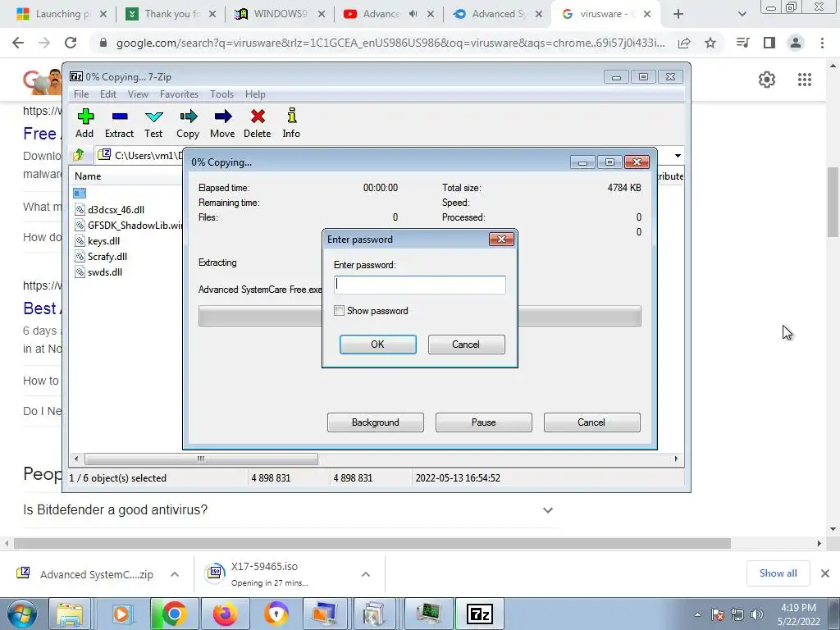
Task: Open Windows Explorer from taskbar
Action: click(70, 614)
